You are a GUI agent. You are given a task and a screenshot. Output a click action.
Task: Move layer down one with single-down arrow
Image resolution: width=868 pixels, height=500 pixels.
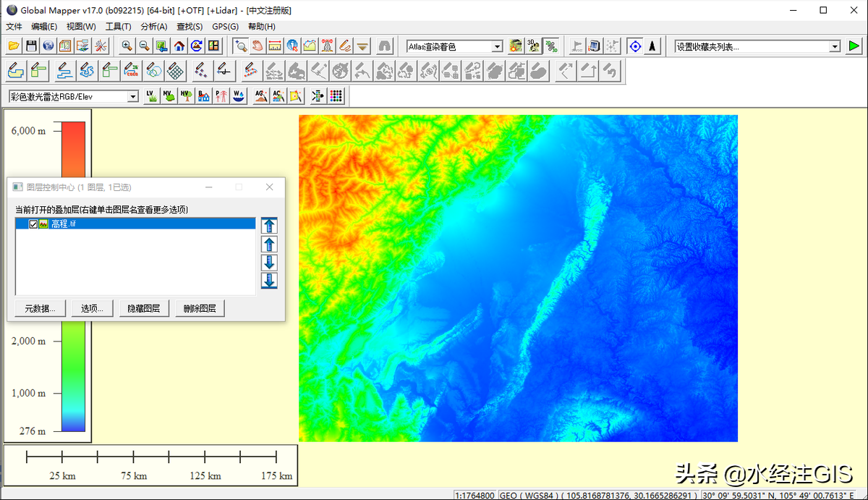269,262
